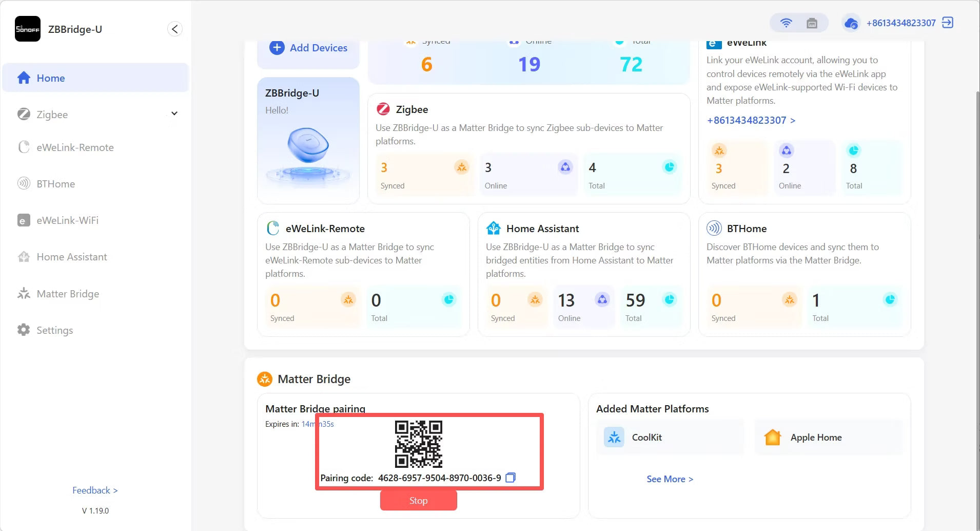Click the BTHome card icon
Viewport: 980px width, 531px height.
pos(714,228)
